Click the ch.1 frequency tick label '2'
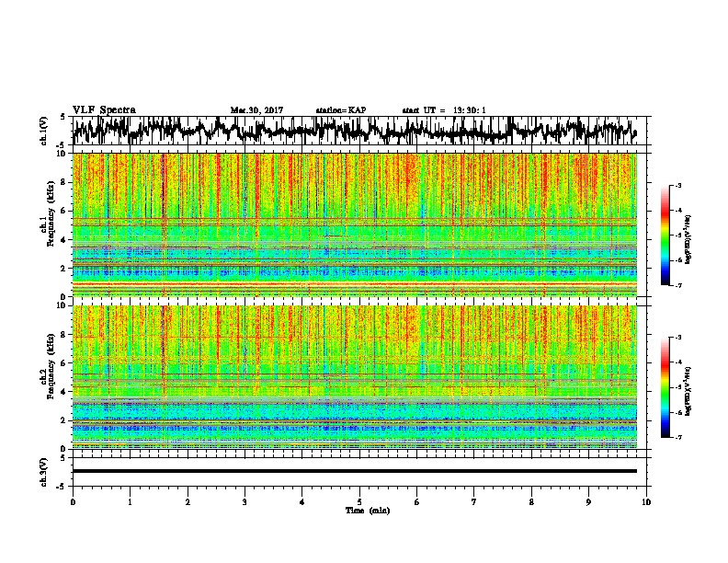Viewport: 728px width, 563px height. (x=63, y=269)
